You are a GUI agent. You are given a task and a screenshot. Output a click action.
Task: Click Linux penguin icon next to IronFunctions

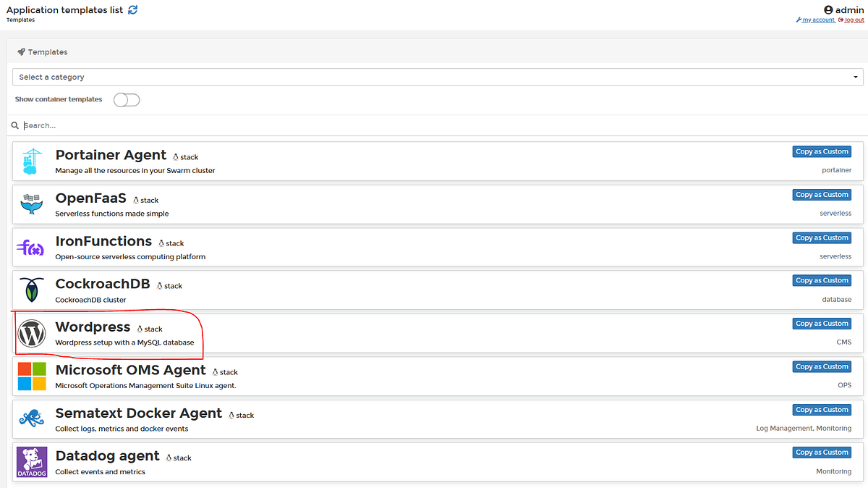pyautogui.click(x=161, y=243)
